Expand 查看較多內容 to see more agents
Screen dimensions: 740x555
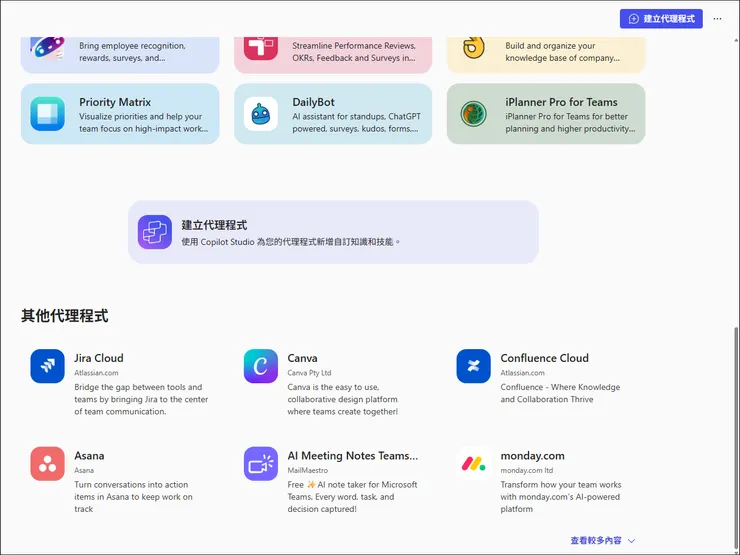(x=603, y=540)
